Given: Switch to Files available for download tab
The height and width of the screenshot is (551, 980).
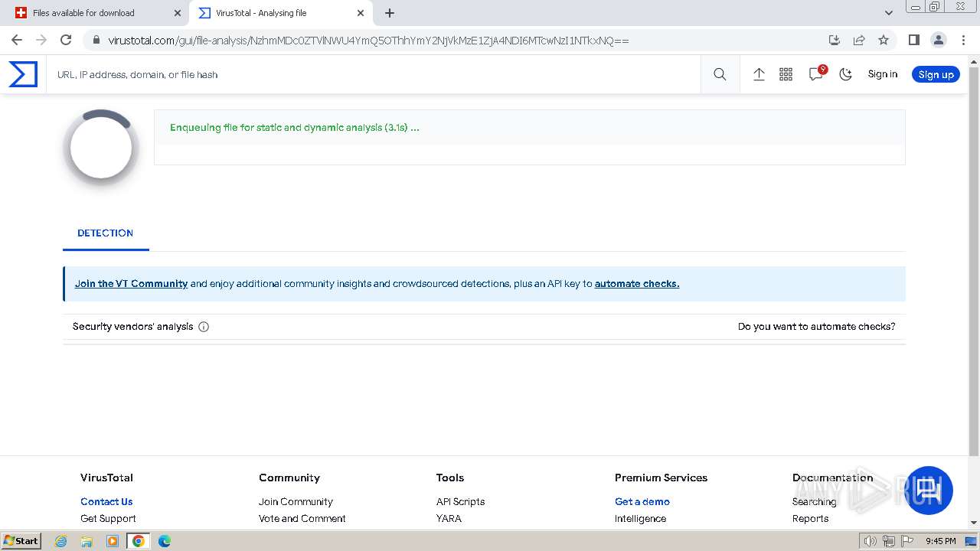Looking at the screenshot, I should pyautogui.click(x=93, y=13).
